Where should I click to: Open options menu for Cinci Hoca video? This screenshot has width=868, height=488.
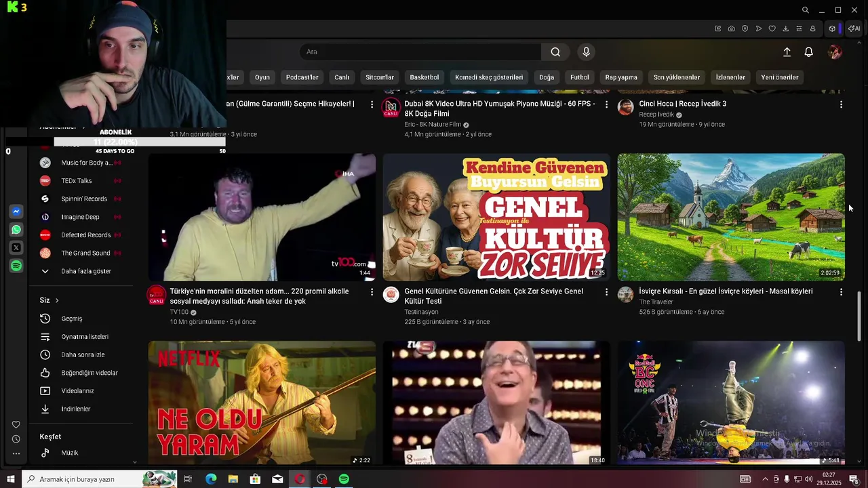pos(841,104)
